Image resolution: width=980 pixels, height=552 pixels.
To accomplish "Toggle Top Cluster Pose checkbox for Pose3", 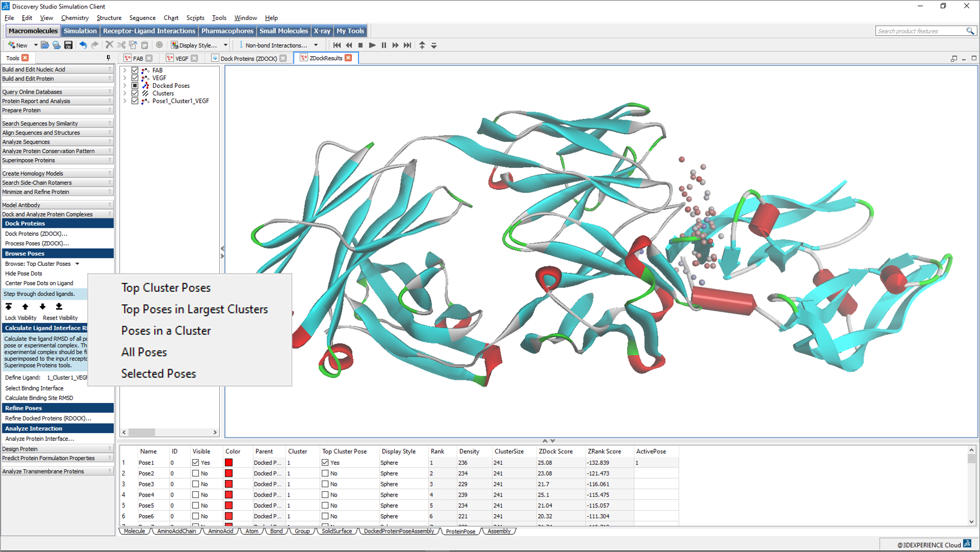I will (325, 484).
